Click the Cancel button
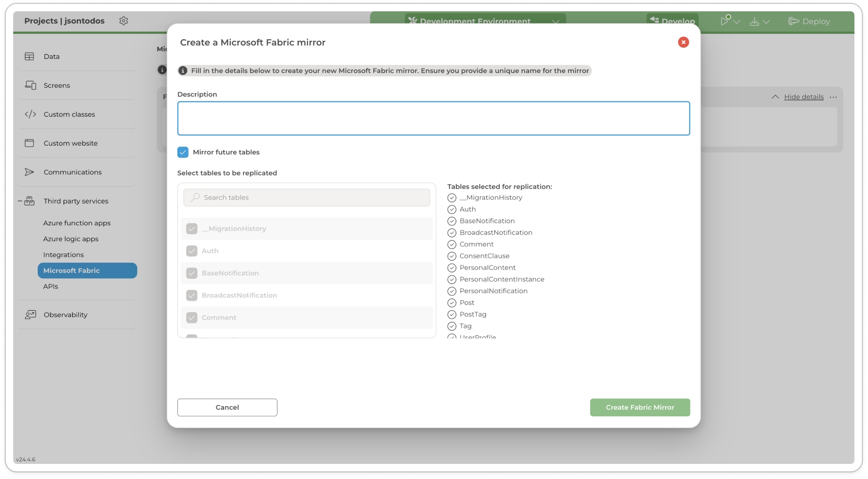 click(x=227, y=407)
